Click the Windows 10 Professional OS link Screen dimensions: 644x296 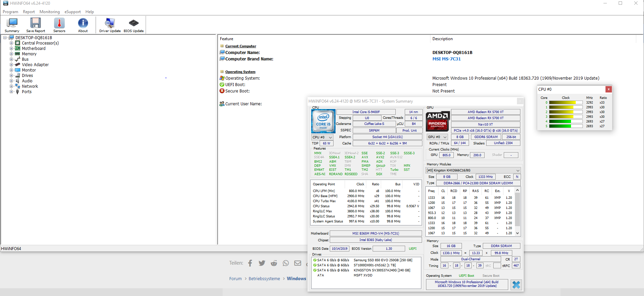[x=466, y=284]
